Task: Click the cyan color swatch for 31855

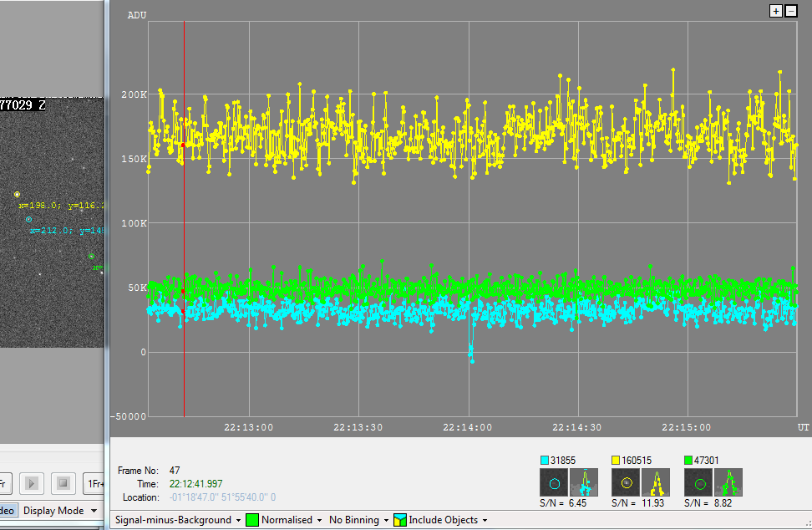Action: pos(545,460)
